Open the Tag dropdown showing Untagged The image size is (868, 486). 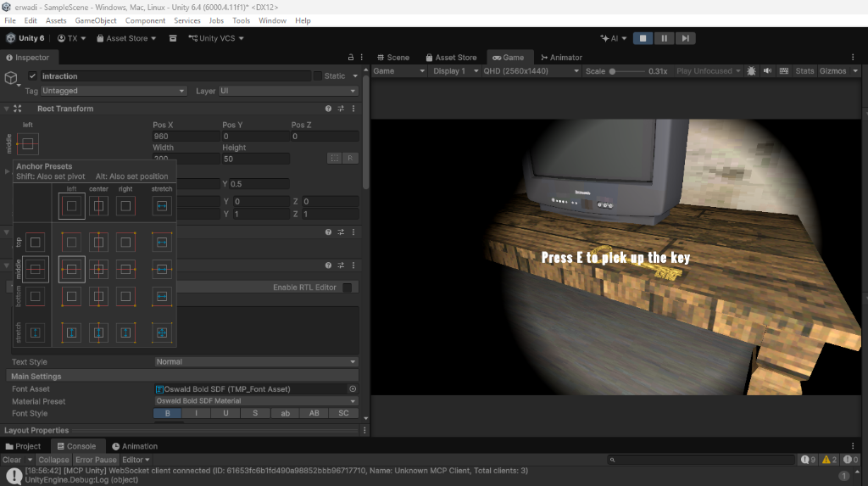(113, 91)
